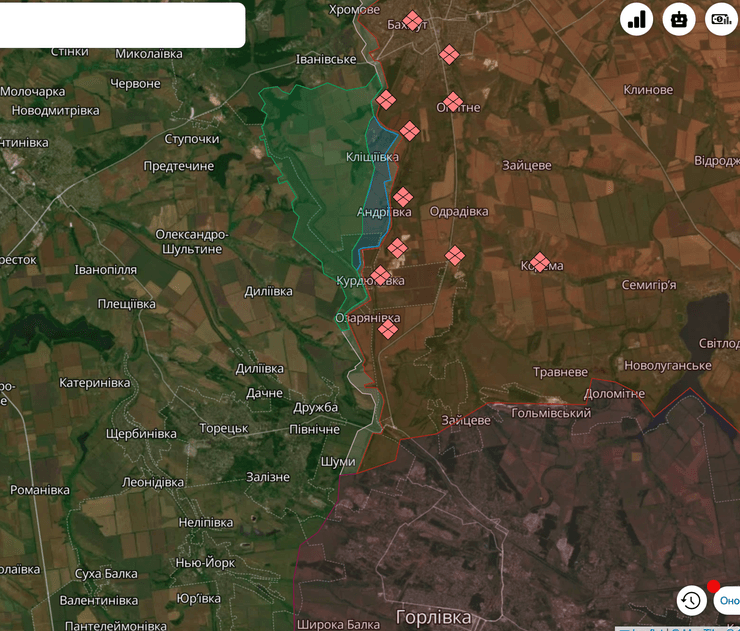Select the unit marker northeast of Klishchiivka
The width and height of the screenshot is (740, 631).
[x=409, y=130]
